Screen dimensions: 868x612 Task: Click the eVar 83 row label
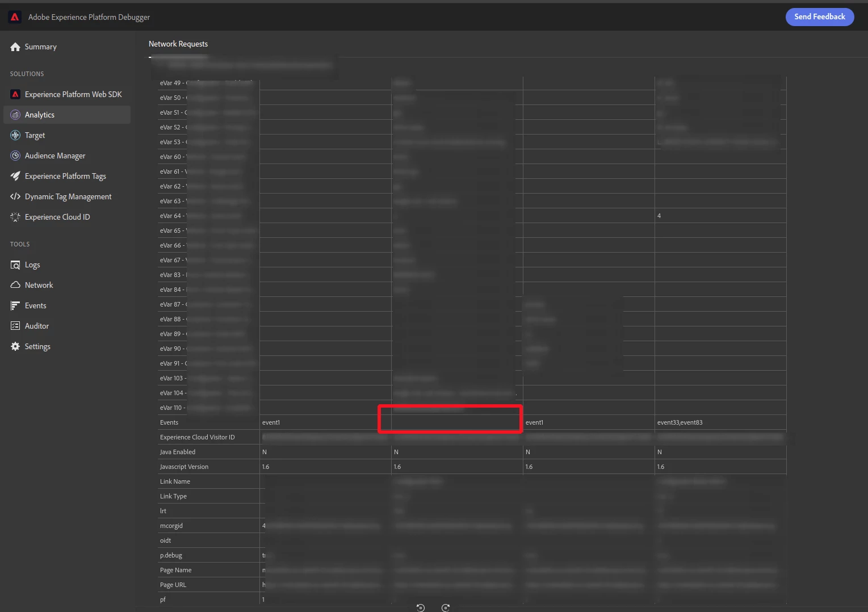173,275
